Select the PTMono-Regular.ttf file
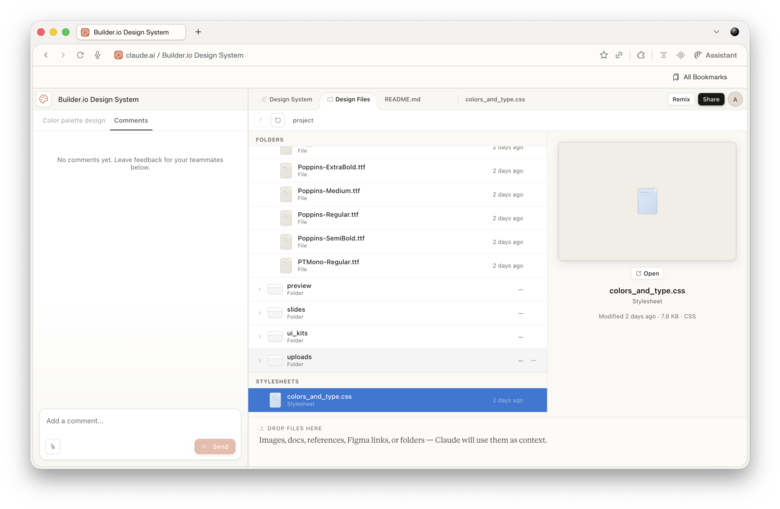This screenshot has height=509, width=780. point(397,266)
